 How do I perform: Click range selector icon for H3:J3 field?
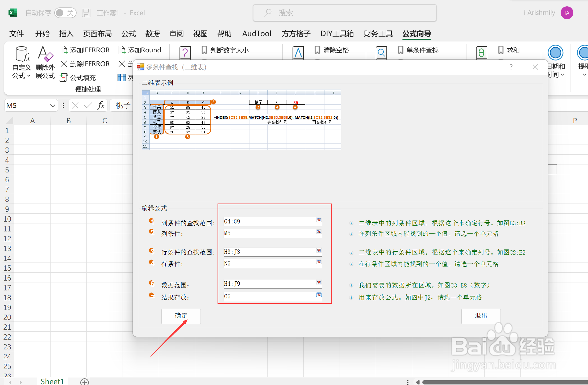319,250
